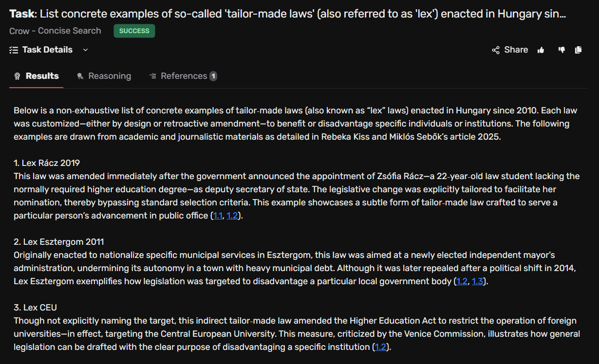
Task: Click the Results award ribbon icon
Action: [x=18, y=76]
